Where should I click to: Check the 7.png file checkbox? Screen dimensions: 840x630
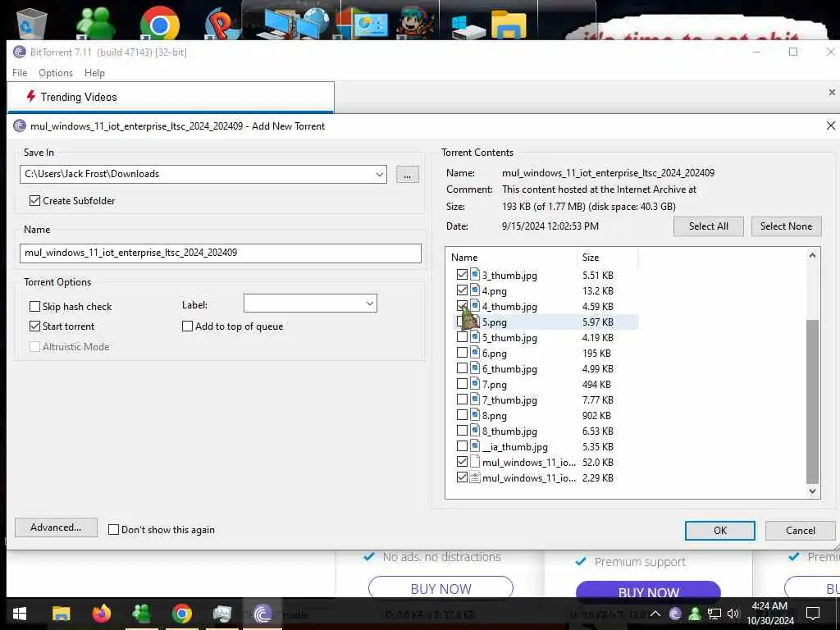coord(462,384)
